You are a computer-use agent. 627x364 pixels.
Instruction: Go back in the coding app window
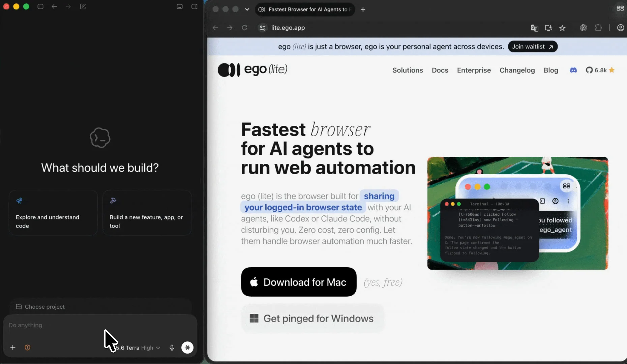click(54, 6)
